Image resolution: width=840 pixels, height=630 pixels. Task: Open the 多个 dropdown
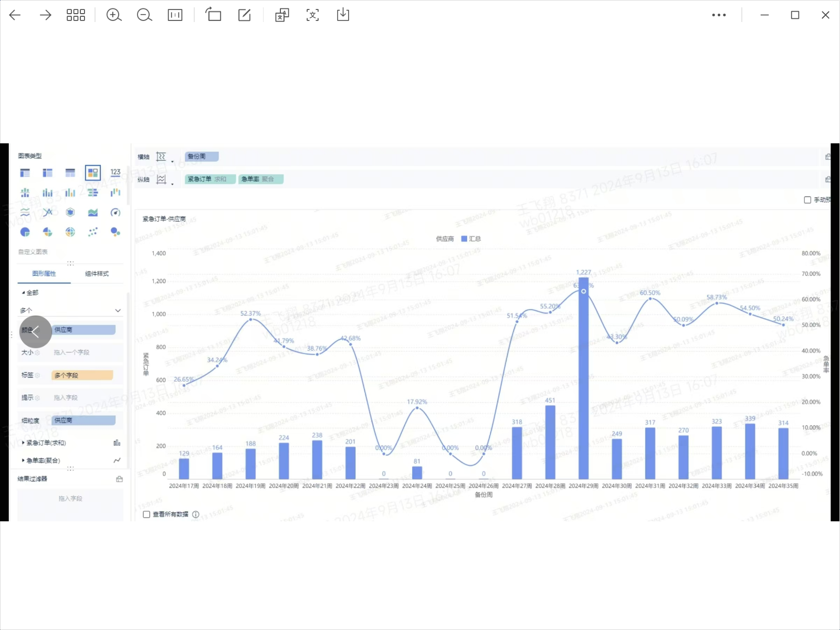(x=70, y=310)
